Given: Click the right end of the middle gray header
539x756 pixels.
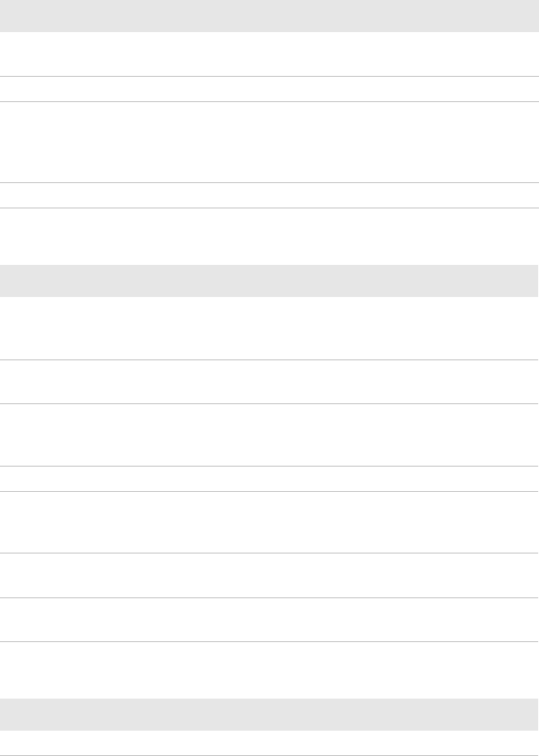Looking at the screenshot, I should pyautogui.click(x=531, y=281).
